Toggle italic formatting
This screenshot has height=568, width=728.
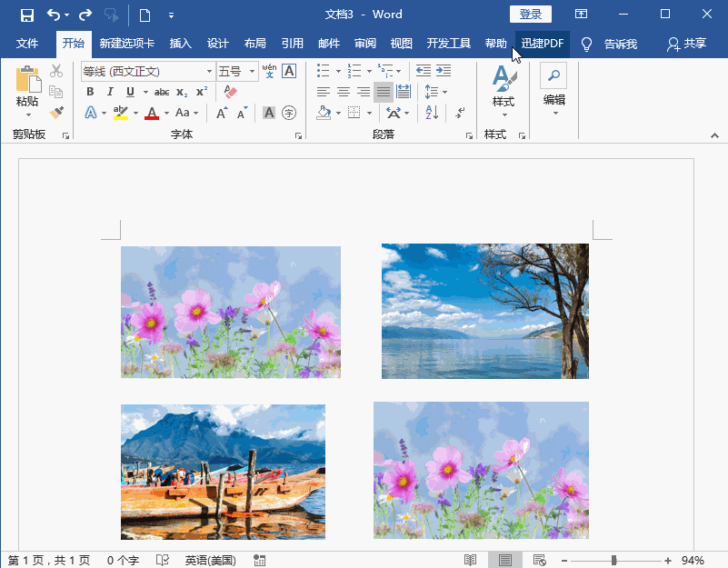coord(110,92)
